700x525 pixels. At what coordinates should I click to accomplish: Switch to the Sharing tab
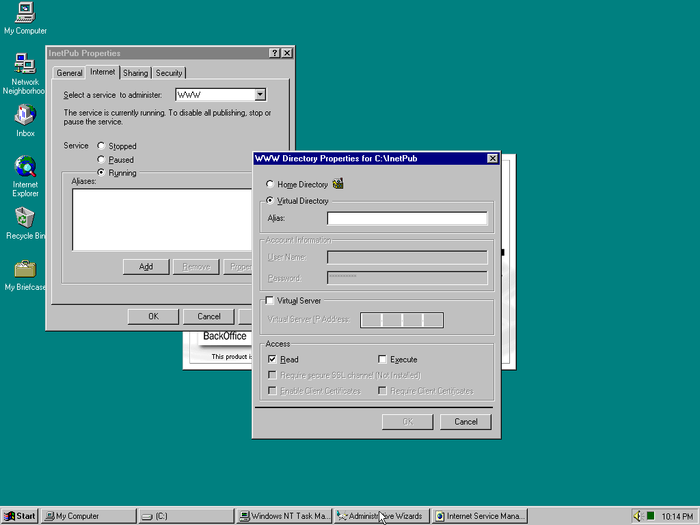tap(135, 73)
